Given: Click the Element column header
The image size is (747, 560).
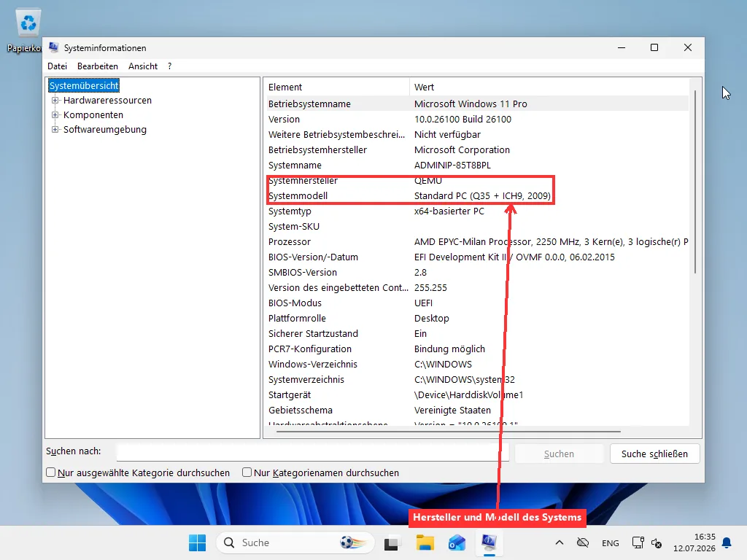Looking at the screenshot, I should tap(337, 87).
